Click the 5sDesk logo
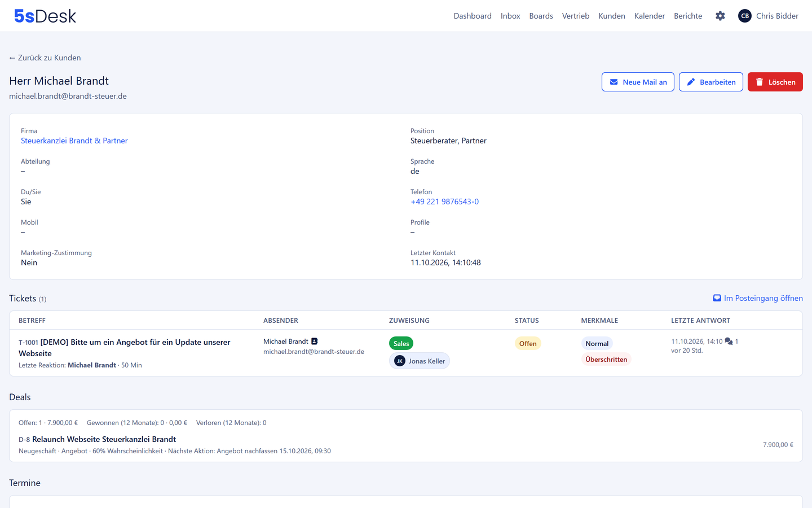812x508 pixels. [45, 16]
